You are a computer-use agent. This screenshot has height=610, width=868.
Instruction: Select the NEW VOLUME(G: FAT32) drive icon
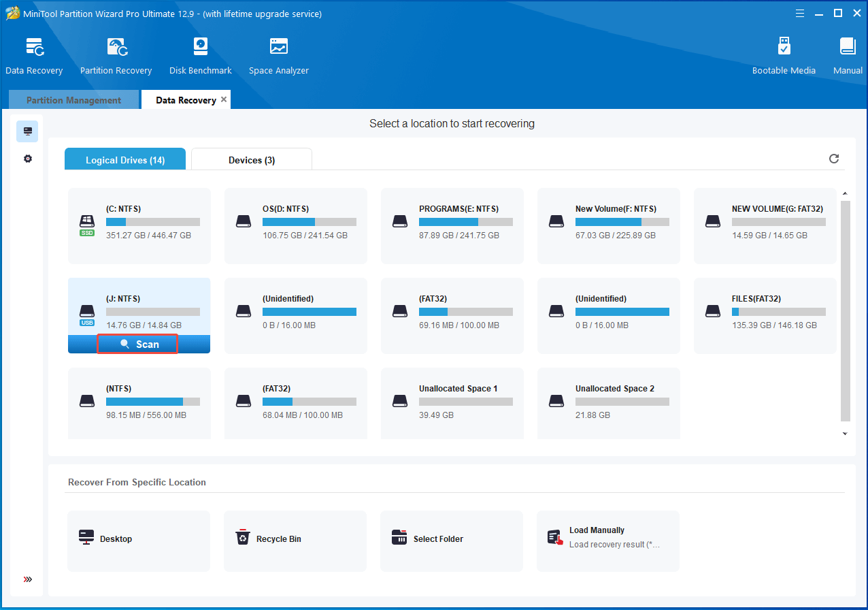coord(713,221)
